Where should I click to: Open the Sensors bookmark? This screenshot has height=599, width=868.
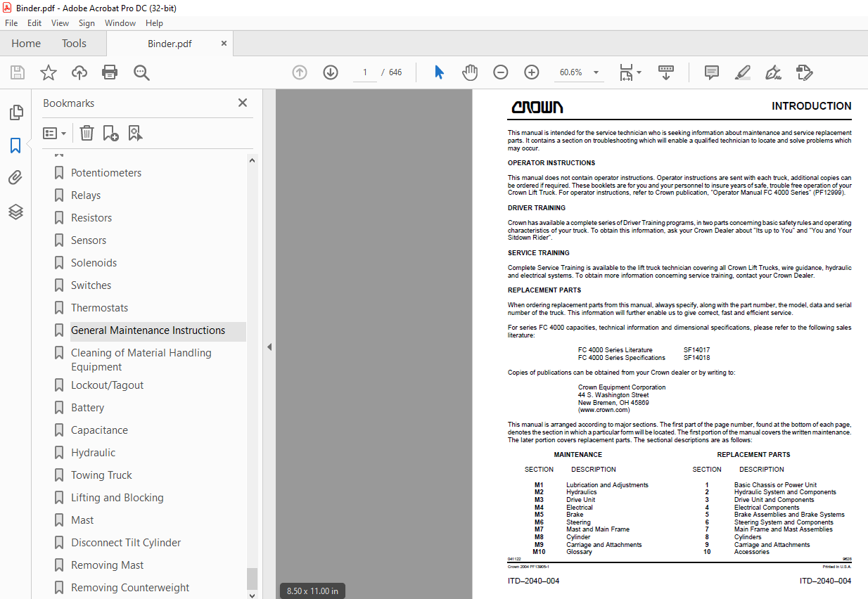pos(89,240)
